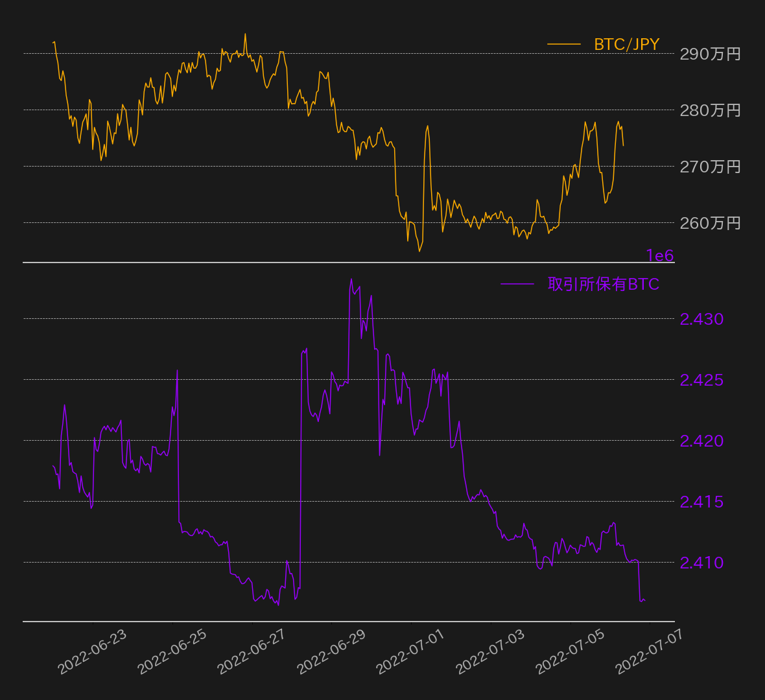Click the 2022-07-01 date label
The width and height of the screenshot is (765, 700).
click(411, 651)
